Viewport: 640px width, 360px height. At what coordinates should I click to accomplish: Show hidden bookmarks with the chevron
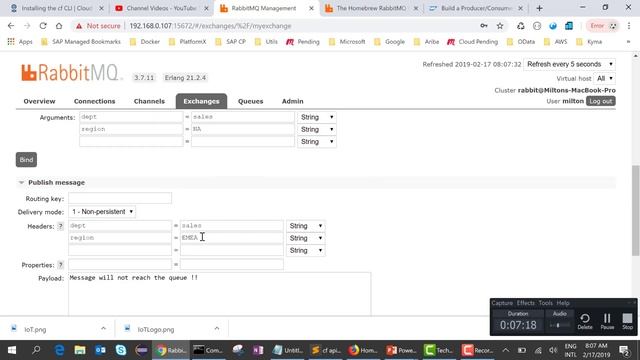click(x=628, y=42)
